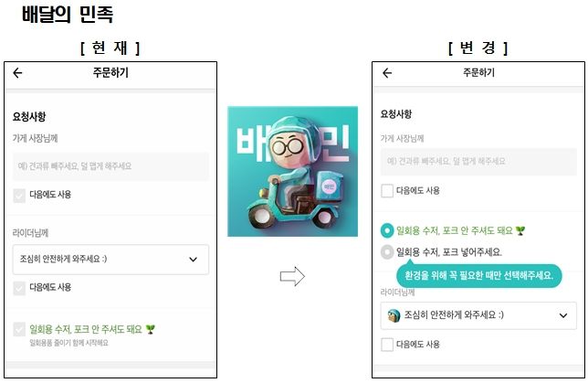Click sprout icon beside green text on left

[150, 330]
